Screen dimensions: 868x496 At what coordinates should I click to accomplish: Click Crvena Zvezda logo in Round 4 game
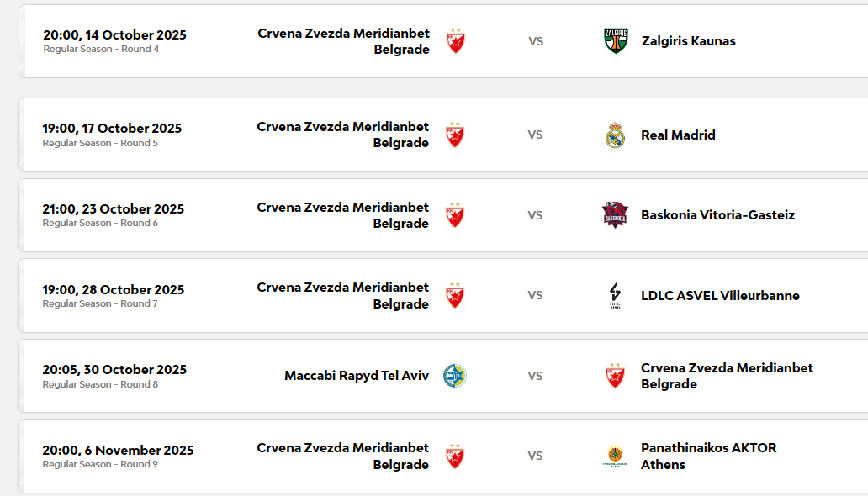(x=455, y=41)
